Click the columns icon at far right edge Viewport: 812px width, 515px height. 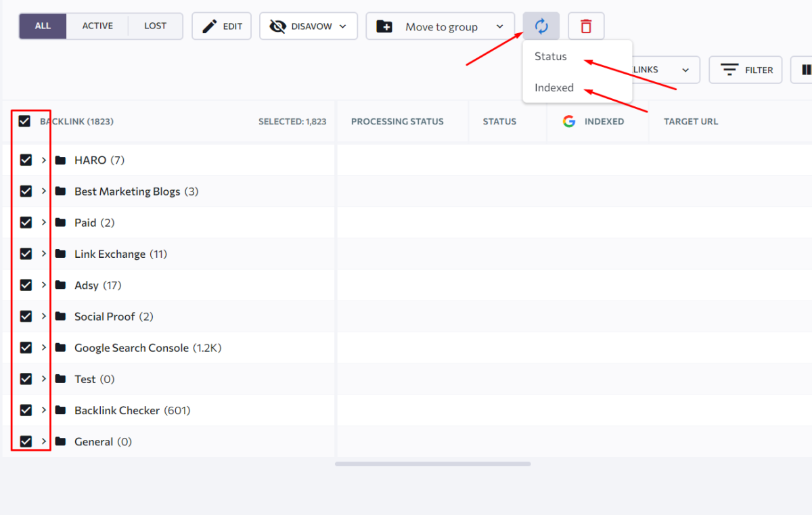point(805,70)
